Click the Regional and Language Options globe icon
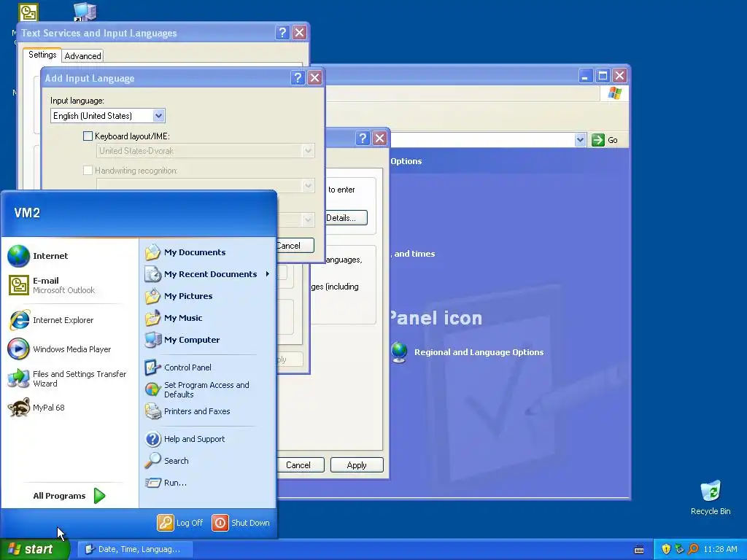 pyautogui.click(x=399, y=352)
